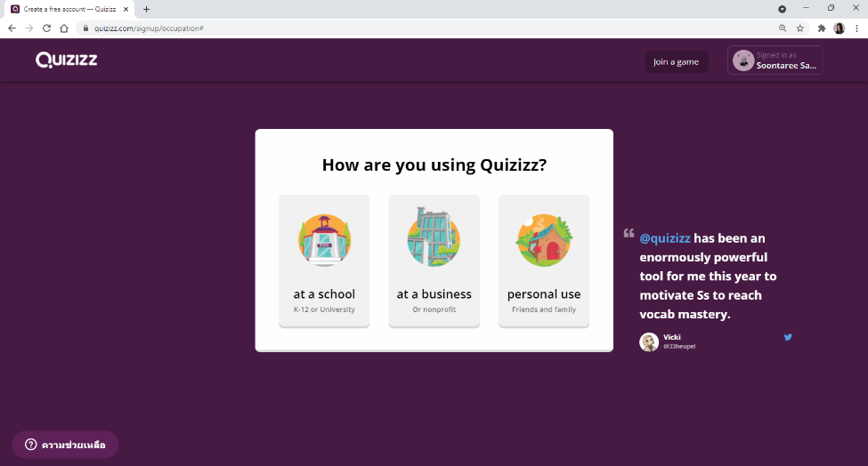Screen dimensions: 868x466
Task: Click the signed-in user avatar
Action: pyautogui.click(x=743, y=60)
